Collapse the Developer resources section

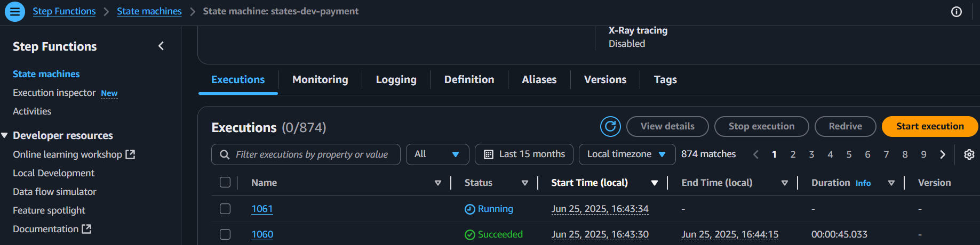click(5, 135)
